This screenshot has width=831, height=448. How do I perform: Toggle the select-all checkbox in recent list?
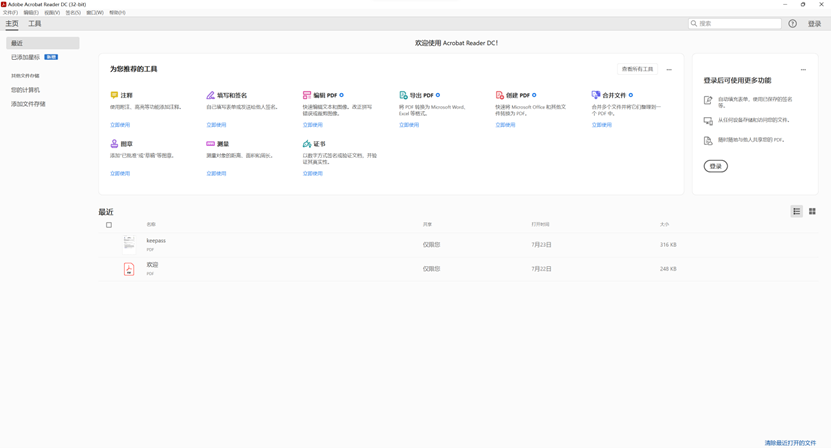(x=109, y=225)
